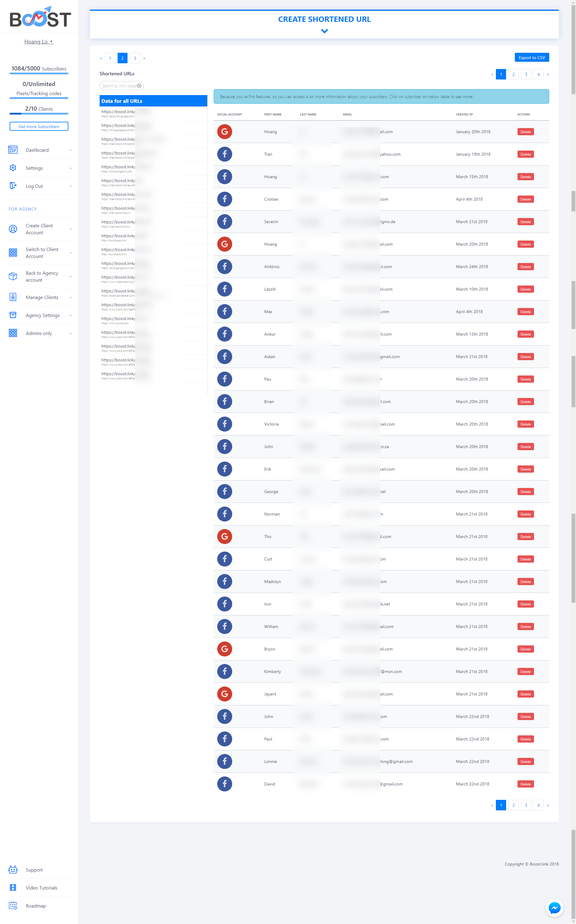Open the Dashboard menu item
This screenshot has height=924, width=576.
click(x=39, y=150)
